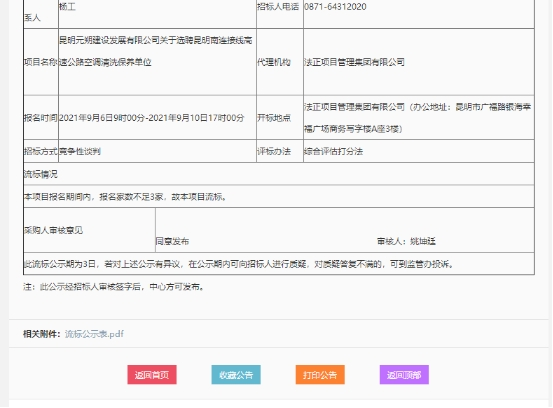Click the red 返回首页 button
This screenshot has height=408, width=553.
pos(152,375)
